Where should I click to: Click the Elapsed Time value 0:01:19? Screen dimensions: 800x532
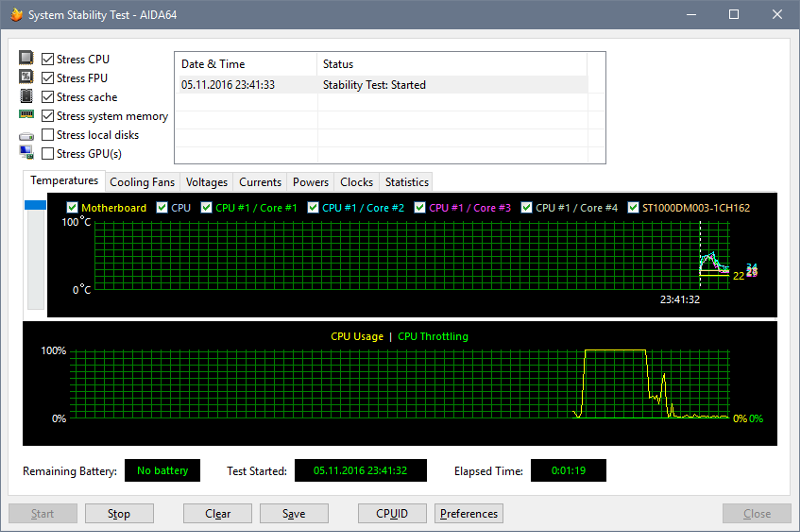coord(568,470)
